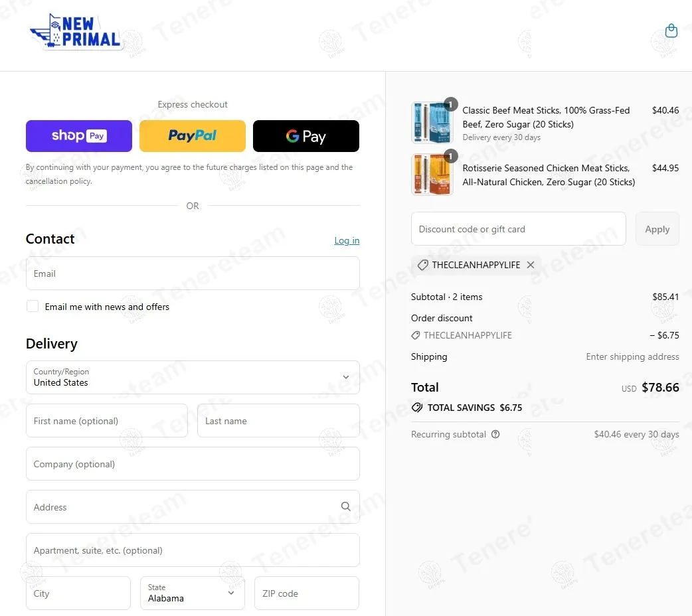Viewport: 692px width, 616px height.
Task: Enable Email me with news and offers
Action: [33, 306]
